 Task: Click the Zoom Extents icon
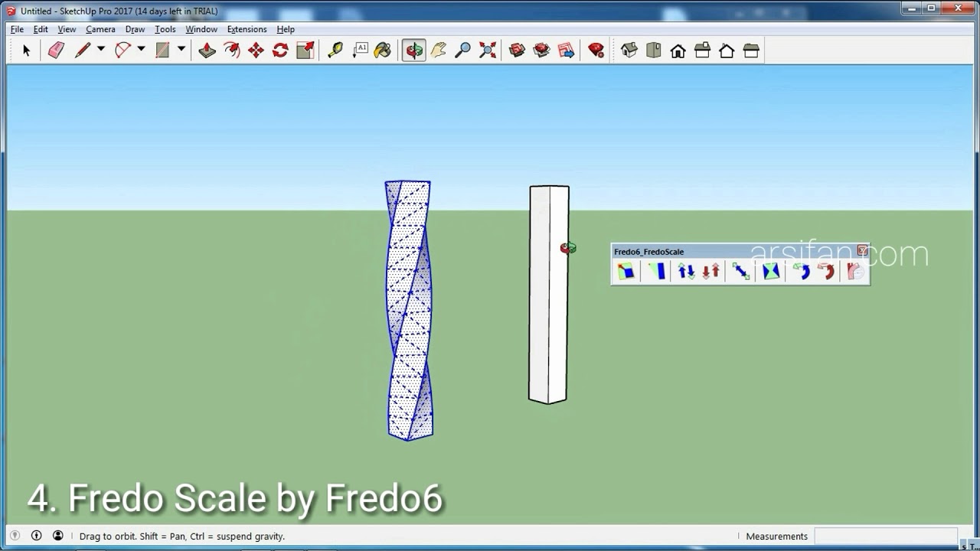coord(487,51)
